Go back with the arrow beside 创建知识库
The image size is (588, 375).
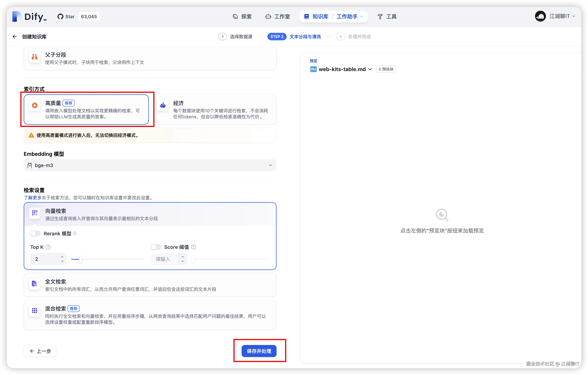click(15, 37)
